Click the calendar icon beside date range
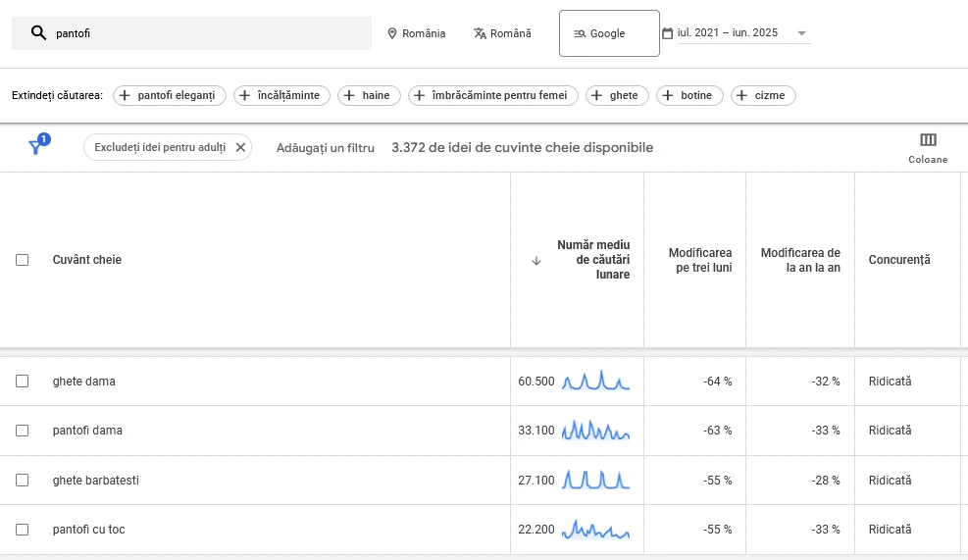The image size is (968, 560). click(667, 33)
